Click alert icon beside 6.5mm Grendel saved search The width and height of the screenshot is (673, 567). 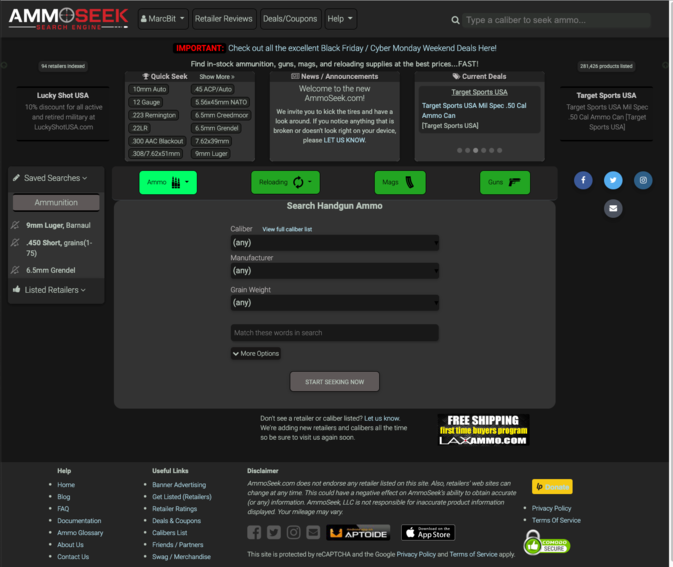tap(15, 270)
